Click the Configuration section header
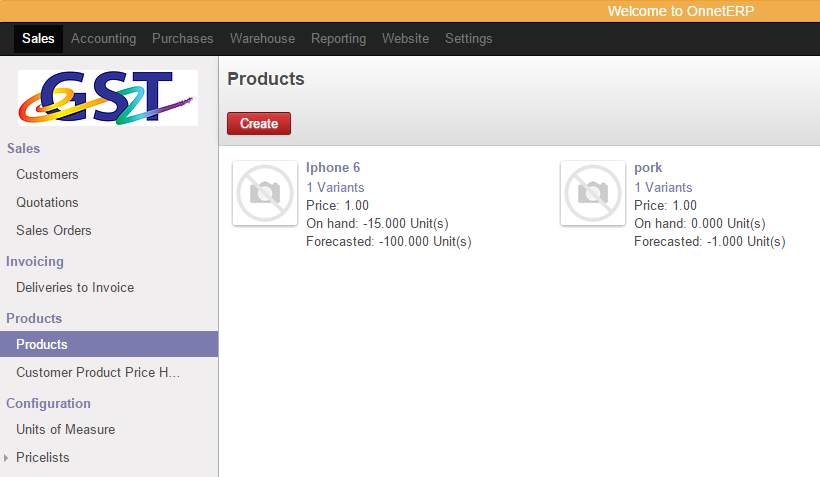 [48, 404]
